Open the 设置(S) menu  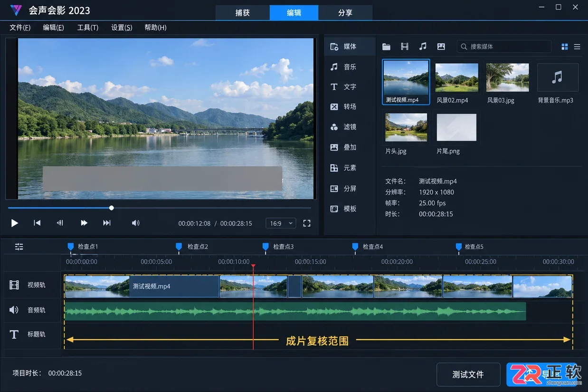click(x=122, y=28)
